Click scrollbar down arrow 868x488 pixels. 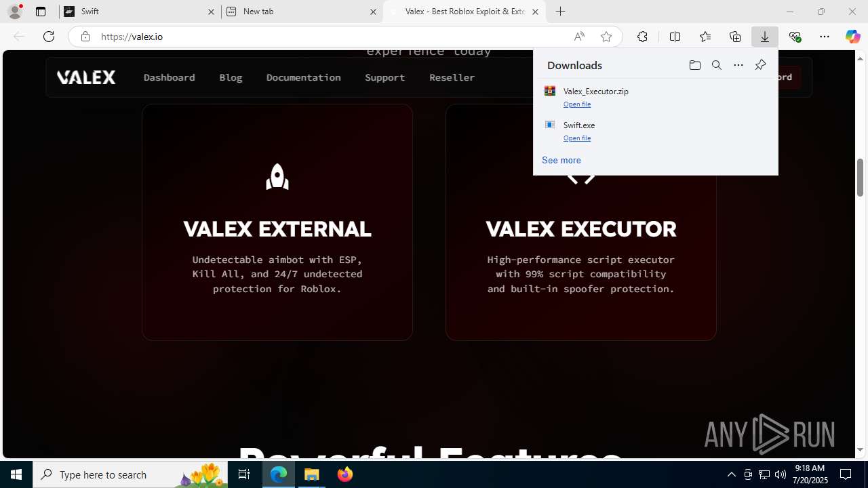coord(860,450)
